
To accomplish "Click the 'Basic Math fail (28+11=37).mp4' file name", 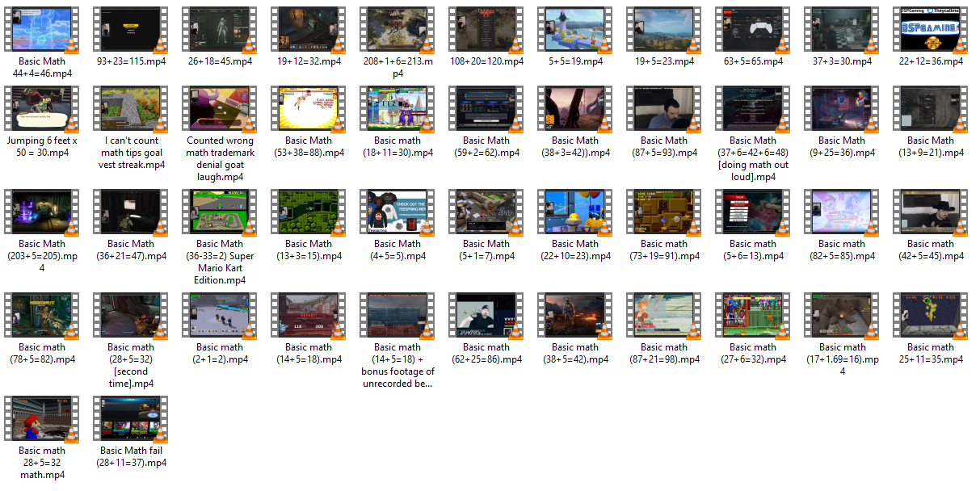I will pos(131,457).
